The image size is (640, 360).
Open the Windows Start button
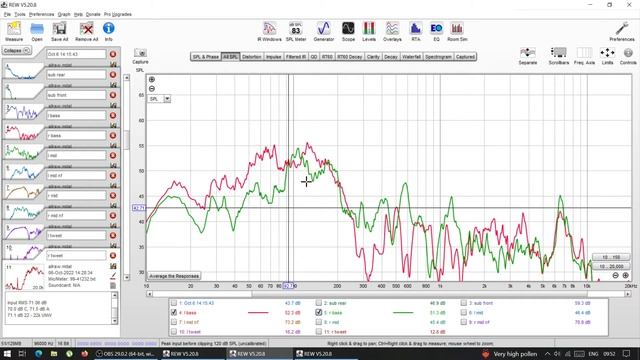(x=7, y=354)
